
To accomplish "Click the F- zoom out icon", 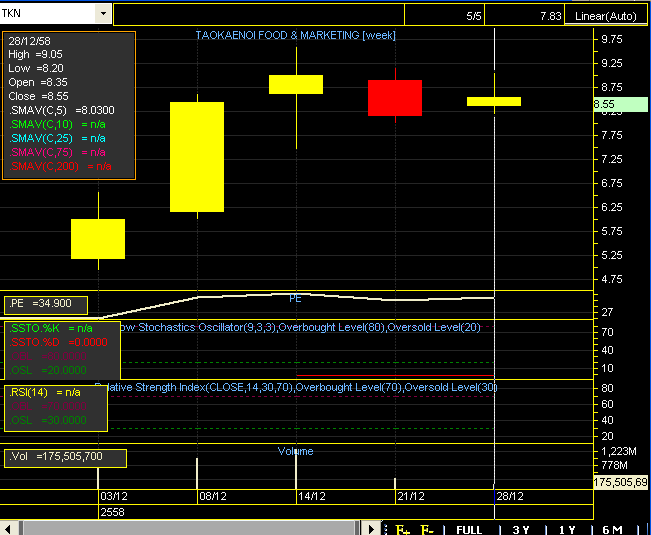I will 427,530.
